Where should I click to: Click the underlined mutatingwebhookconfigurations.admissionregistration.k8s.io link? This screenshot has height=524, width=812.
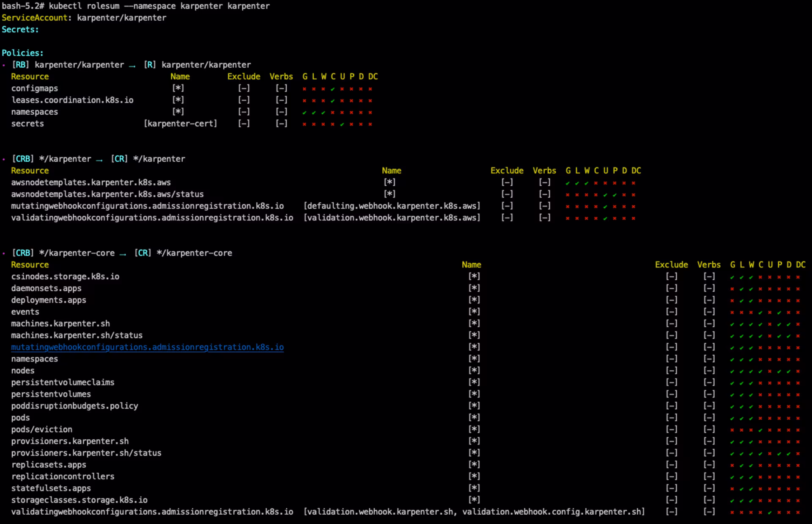[147, 347]
